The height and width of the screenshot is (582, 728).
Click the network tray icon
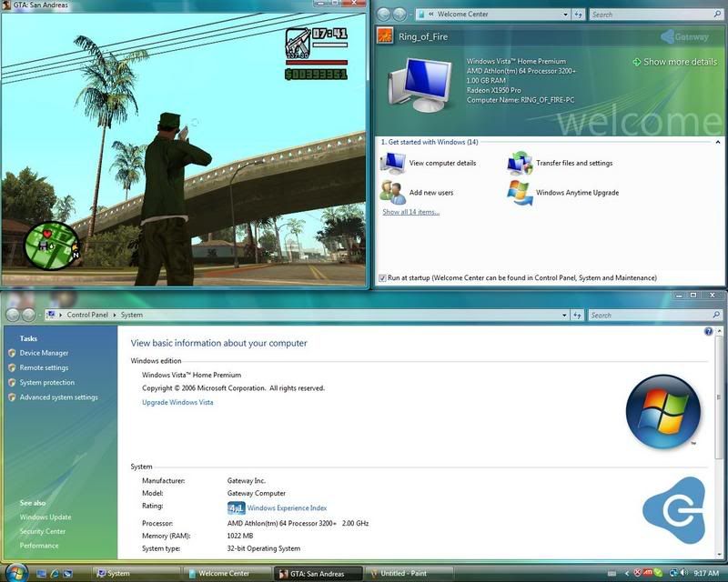[x=672, y=573]
